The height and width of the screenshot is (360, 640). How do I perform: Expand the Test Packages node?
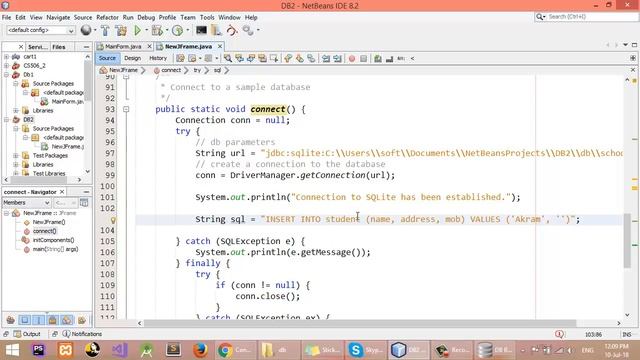[x=16, y=156]
